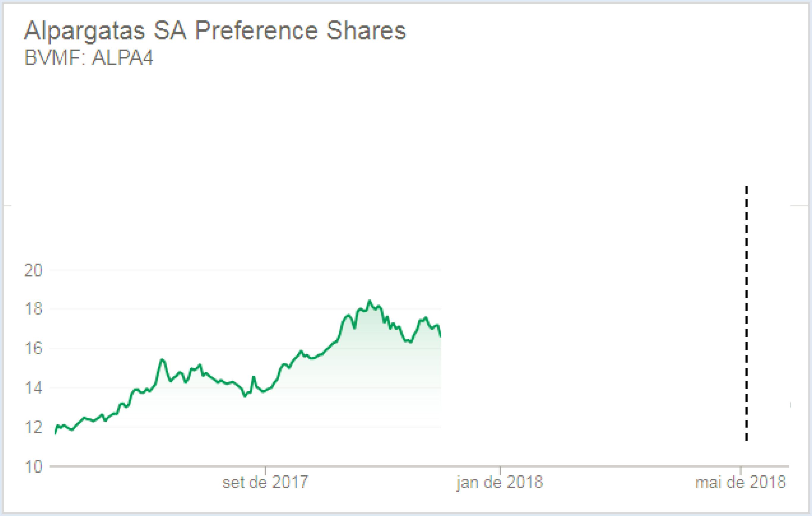Click the "BVMF: ALPA4" ticker subtitle
812x516 pixels.
pos(89,58)
